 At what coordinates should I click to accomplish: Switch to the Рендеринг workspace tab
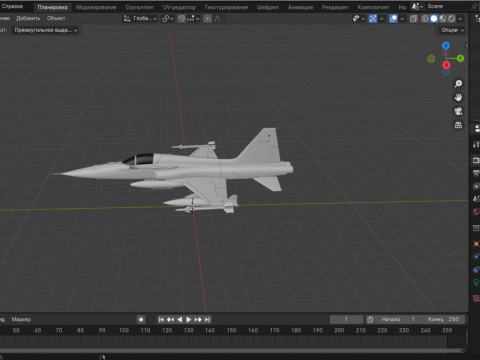click(x=335, y=7)
